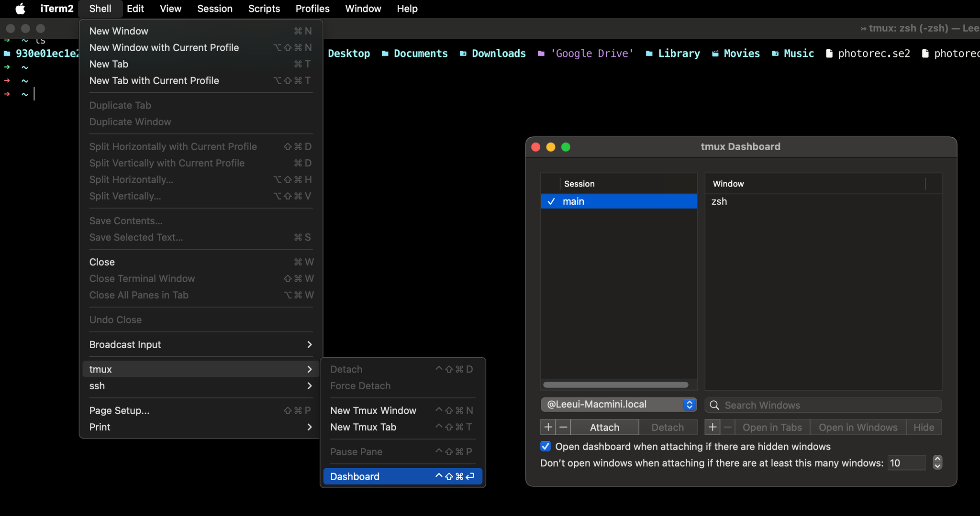Click the magnifier icon in Search Windows

pyautogui.click(x=714, y=405)
